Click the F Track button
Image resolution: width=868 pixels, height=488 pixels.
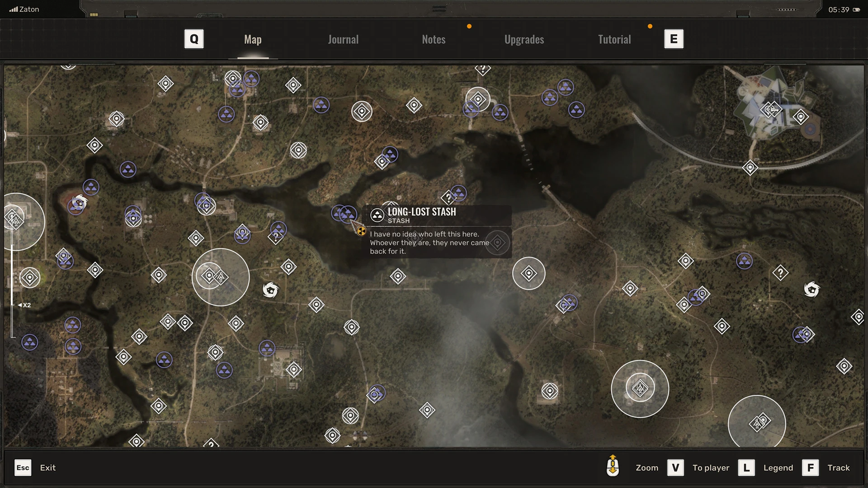tap(826, 468)
